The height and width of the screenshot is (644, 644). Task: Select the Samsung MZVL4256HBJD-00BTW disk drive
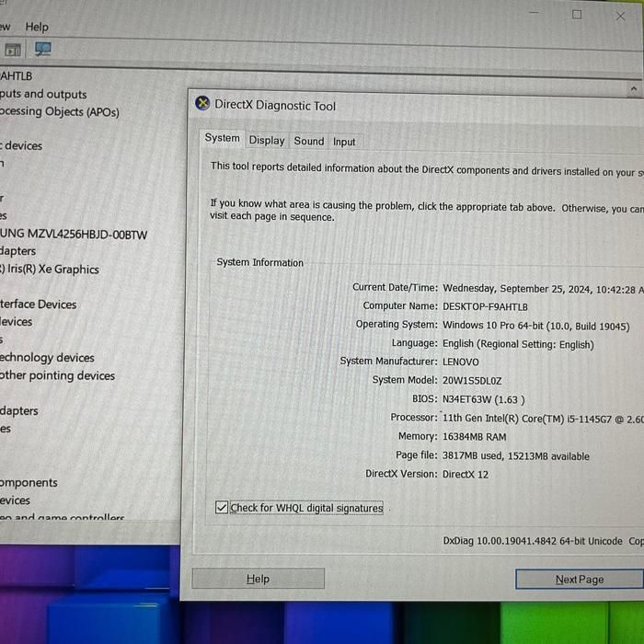pyautogui.click(x=74, y=234)
